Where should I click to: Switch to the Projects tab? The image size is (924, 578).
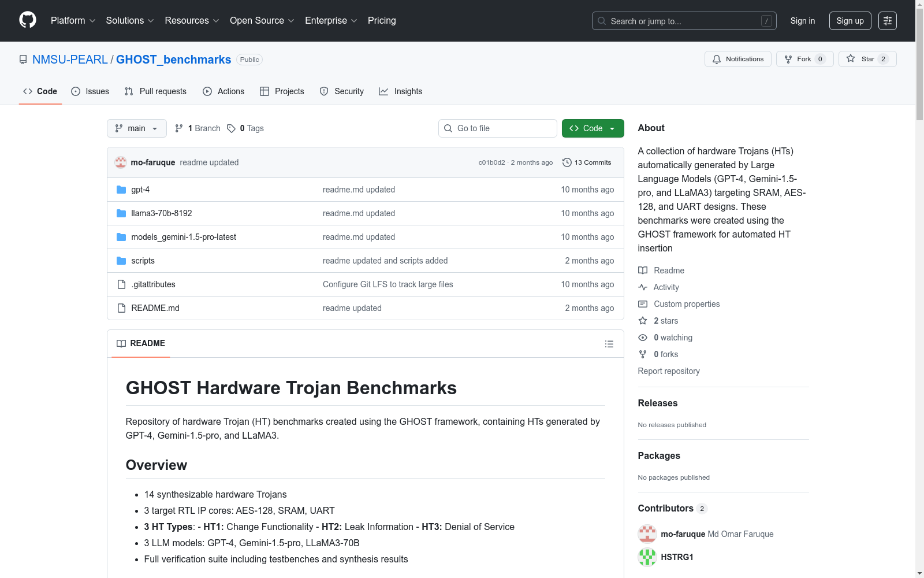click(282, 91)
